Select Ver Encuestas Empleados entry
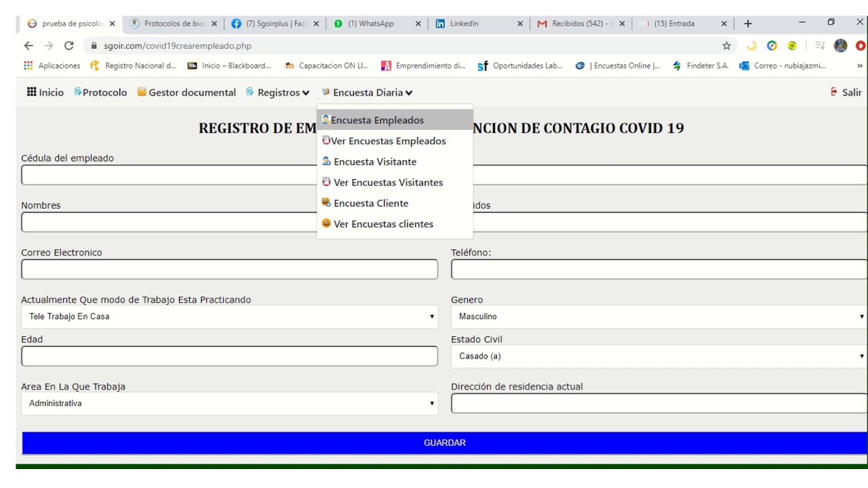 pyautogui.click(x=395, y=141)
